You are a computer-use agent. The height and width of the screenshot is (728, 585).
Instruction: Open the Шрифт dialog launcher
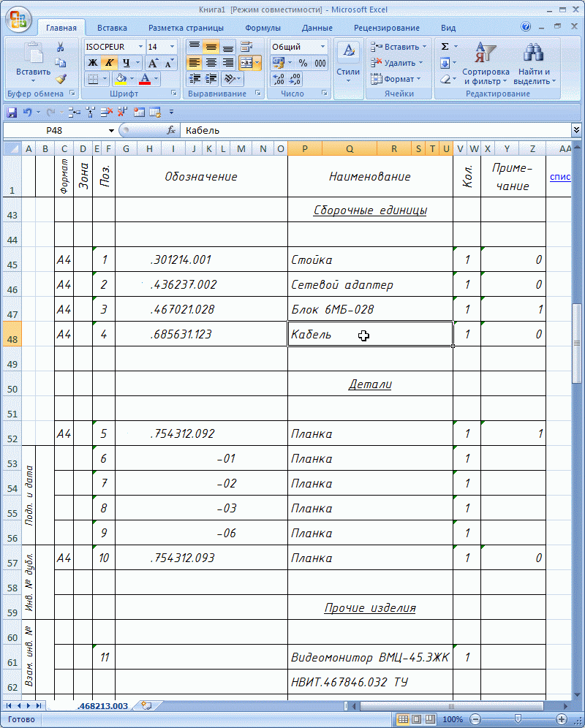click(174, 94)
